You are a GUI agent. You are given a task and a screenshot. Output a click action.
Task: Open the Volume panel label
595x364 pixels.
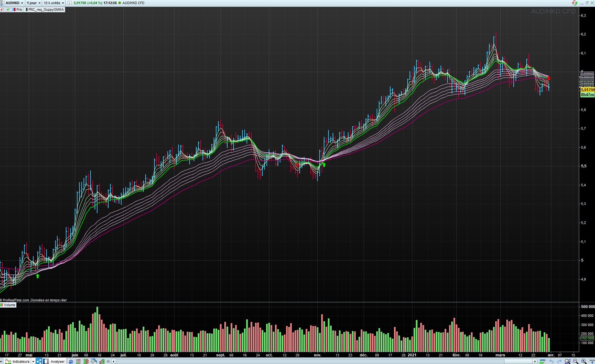pyautogui.click(x=8, y=305)
